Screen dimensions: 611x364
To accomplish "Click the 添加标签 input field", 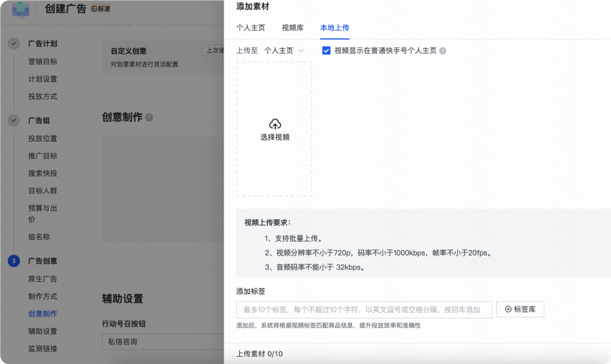I will click(364, 310).
